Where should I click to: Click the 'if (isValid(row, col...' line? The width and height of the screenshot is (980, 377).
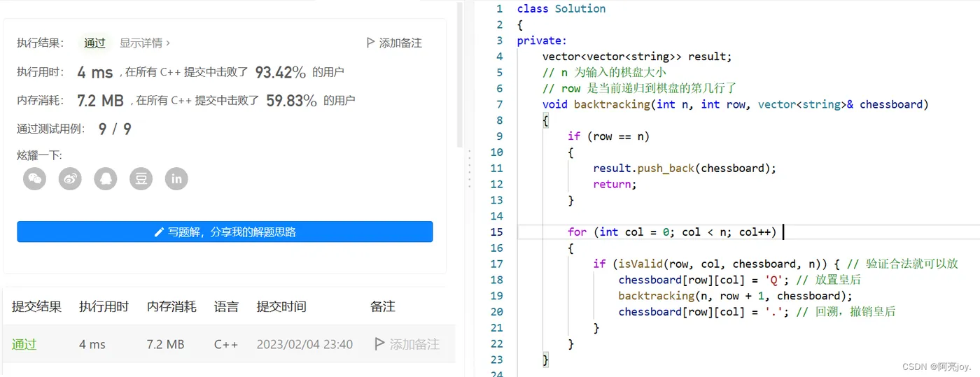pos(776,264)
